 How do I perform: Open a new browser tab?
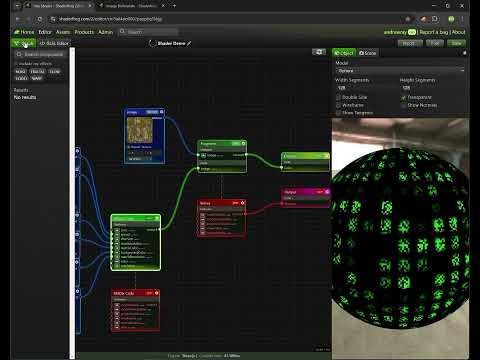tap(174, 6)
